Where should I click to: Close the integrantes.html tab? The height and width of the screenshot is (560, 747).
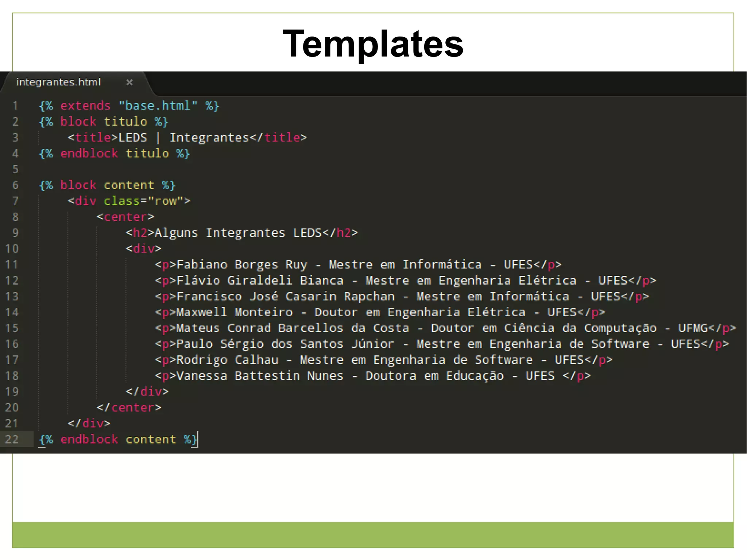pyautogui.click(x=129, y=82)
